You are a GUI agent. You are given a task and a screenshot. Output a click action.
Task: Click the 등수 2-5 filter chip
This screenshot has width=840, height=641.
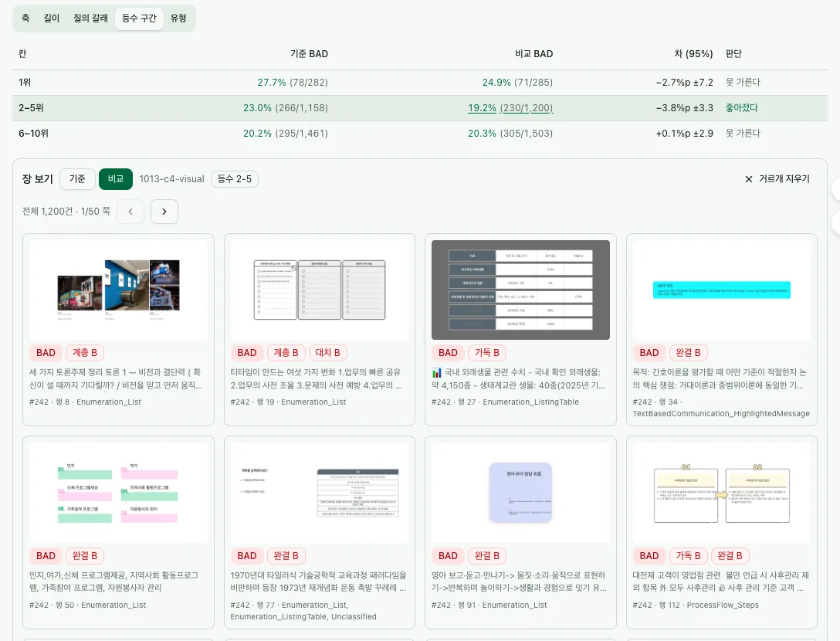pyautogui.click(x=235, y=179)
